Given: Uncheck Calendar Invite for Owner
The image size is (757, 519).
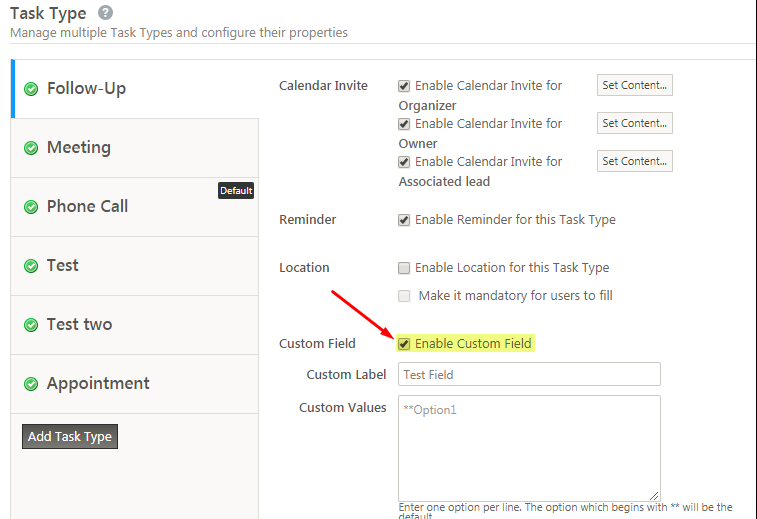Looking at the screenshot, I should [x=404, y=124].
